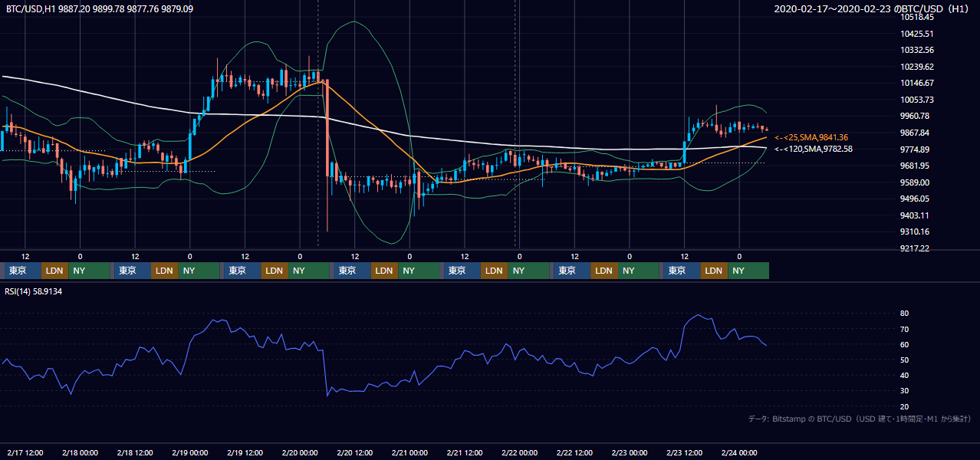Click the 2/23 00:00 date label
Image resolution: width=980 pixels, height=460 pixels.
pos(629,452)
